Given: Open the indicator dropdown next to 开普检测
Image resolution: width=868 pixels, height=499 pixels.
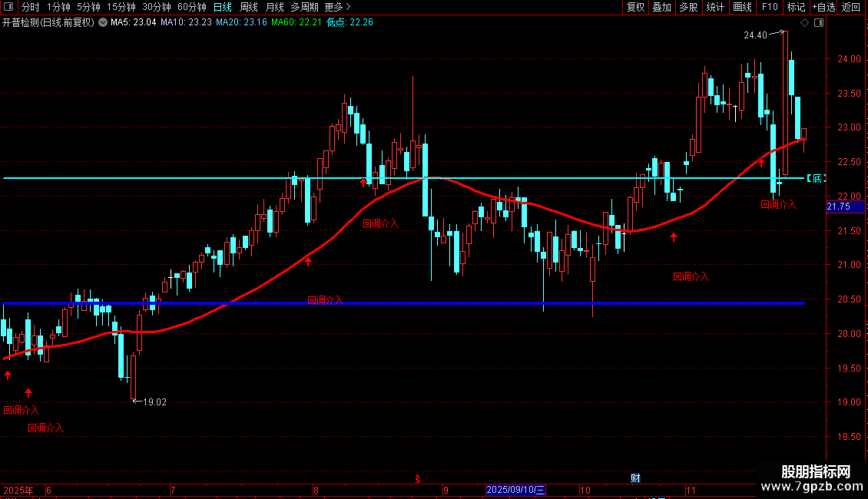Looking at the screenshot, I should click(x=103, y=22).
